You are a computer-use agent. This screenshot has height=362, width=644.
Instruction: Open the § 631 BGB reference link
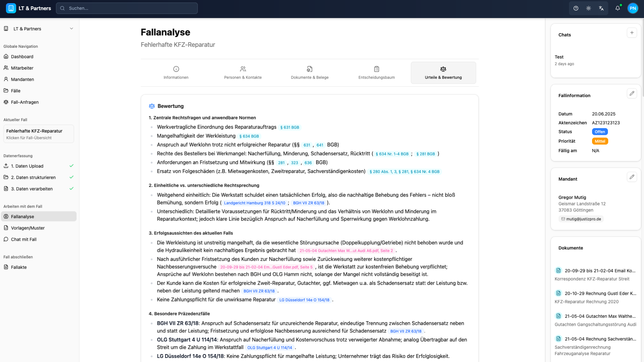pyautogui.click(x=289, y=128)
